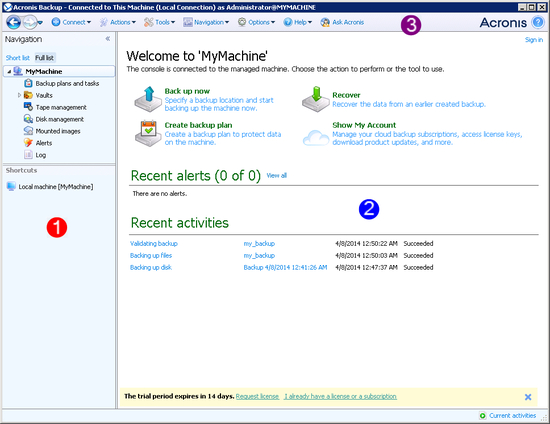The width and height of the screenshot is (550, 424).
Task: Click the Disk management icon
Action: click(28, 119)
